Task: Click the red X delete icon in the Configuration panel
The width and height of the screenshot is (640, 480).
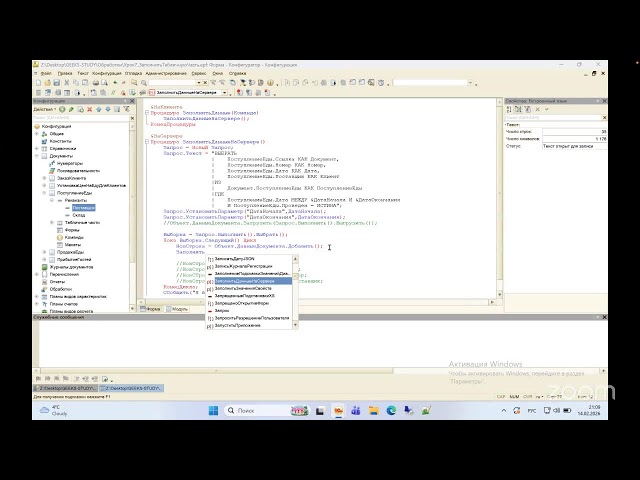Action: (89, 109)
